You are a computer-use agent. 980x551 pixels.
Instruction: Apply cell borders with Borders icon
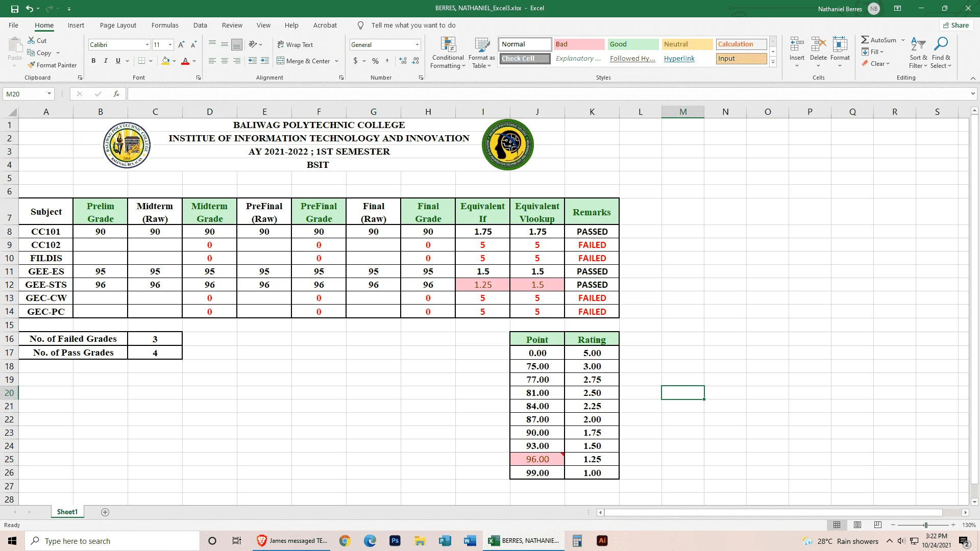tap(142, 61)
